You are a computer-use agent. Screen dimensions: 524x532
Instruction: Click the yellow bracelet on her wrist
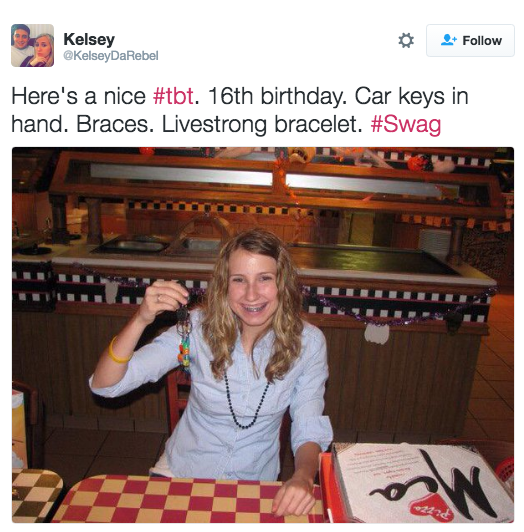[117, 351]
